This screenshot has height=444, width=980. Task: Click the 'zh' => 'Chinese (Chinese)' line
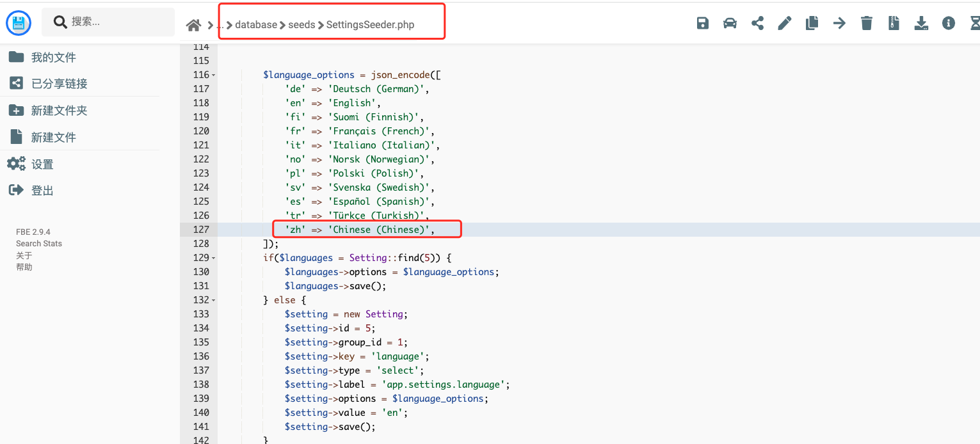(x=360, y=230)
